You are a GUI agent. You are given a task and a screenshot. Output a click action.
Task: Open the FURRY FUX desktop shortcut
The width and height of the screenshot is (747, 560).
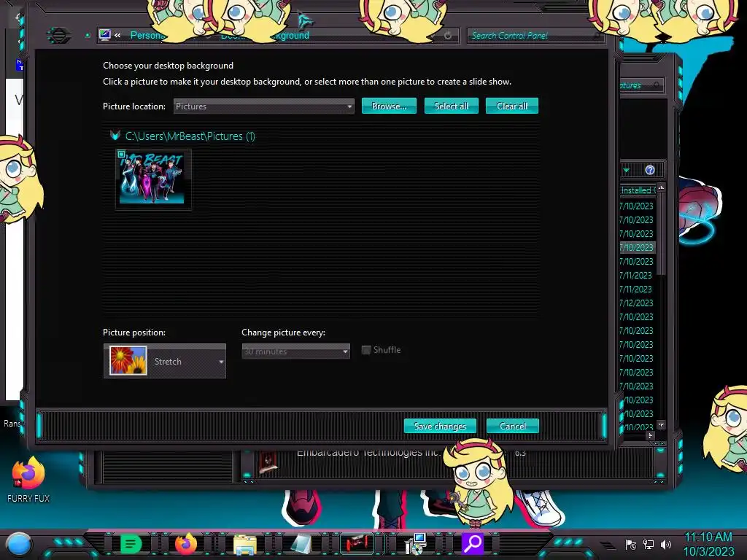28,479
